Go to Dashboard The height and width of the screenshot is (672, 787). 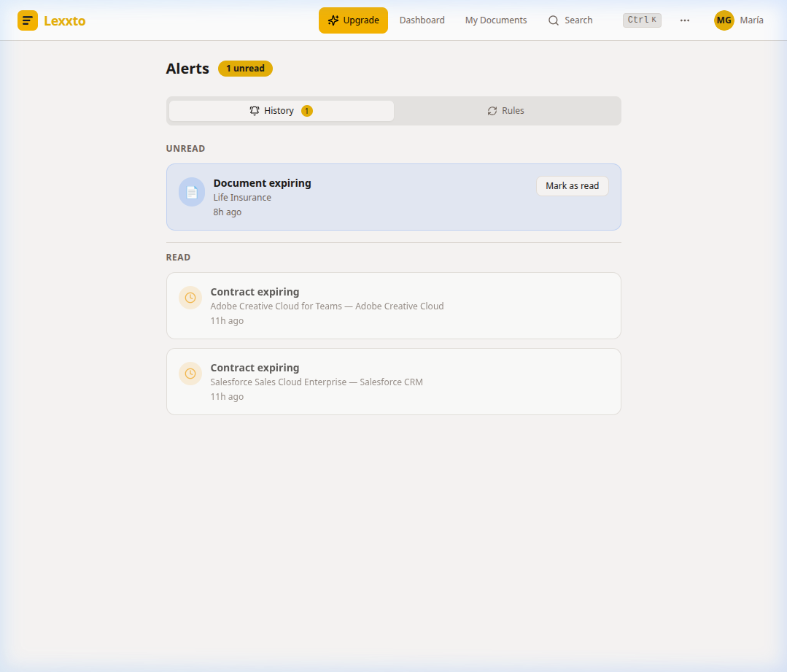pyautogui.click(x=422, y=20)
